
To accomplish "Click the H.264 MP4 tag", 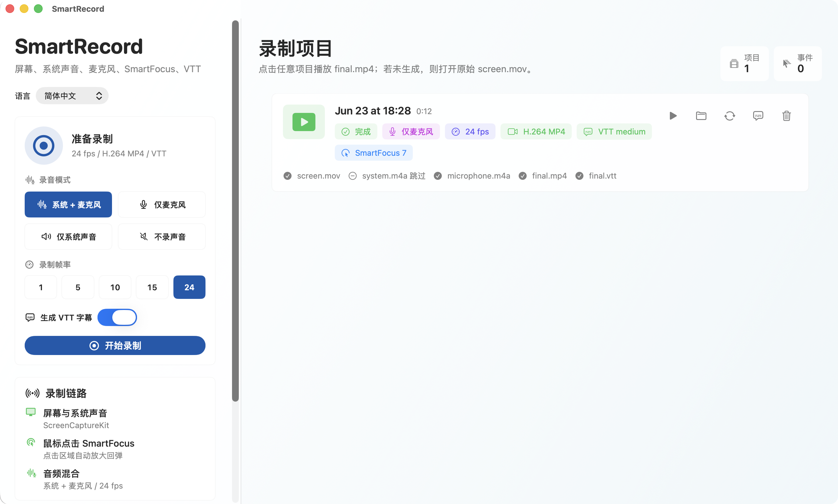I will pos(536,131).
